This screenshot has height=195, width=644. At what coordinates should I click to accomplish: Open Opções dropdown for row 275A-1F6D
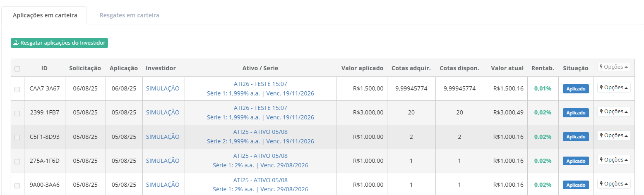tap(613, 160)
